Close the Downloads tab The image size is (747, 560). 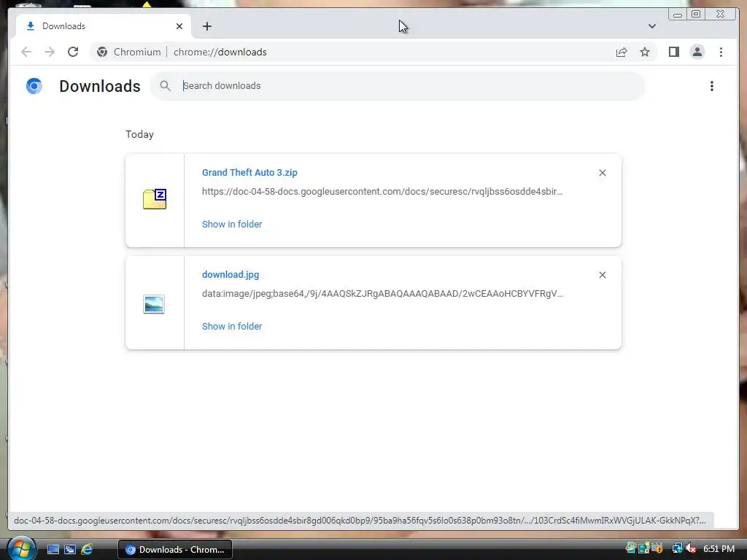click(179, 26)
